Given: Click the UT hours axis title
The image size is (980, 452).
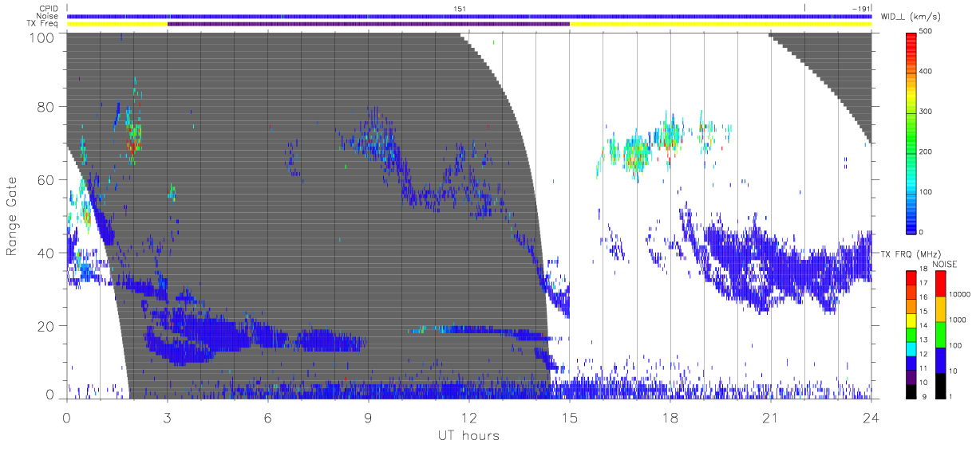Looking at the screenshot, I should tap(468, 436).
